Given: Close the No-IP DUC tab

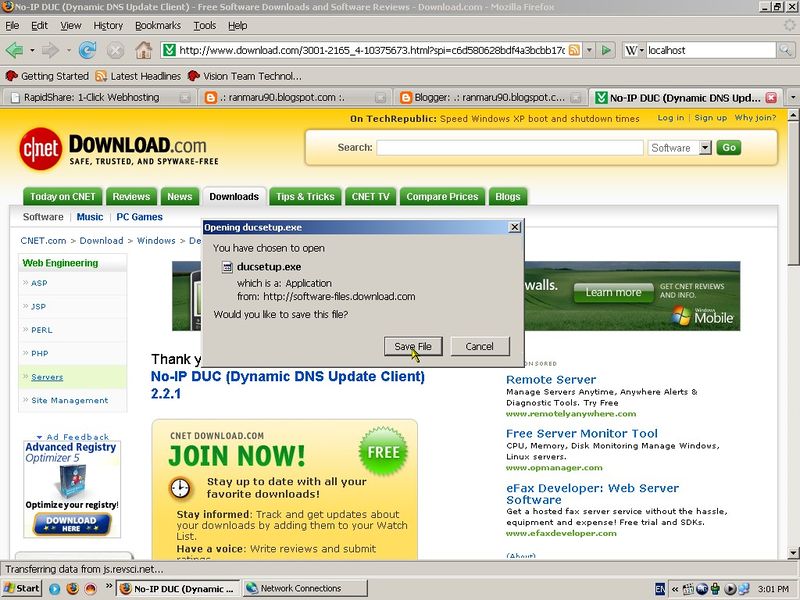Looking at the screenshot, I should 771,97.
